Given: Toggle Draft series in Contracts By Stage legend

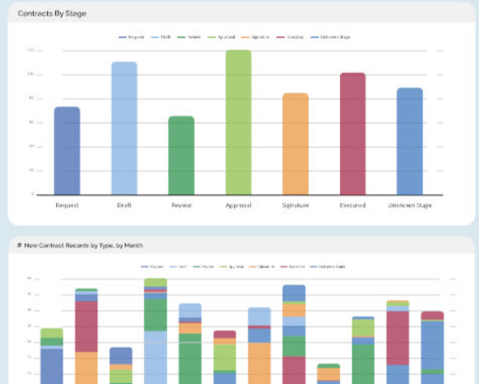Looking at the screenshot, I should 161,37.
